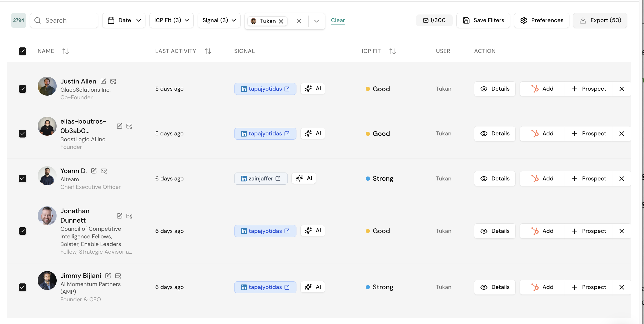The width and height of the screenshot is (644, 324).
Task: Click Export (50) button
Action: point(600,20)
